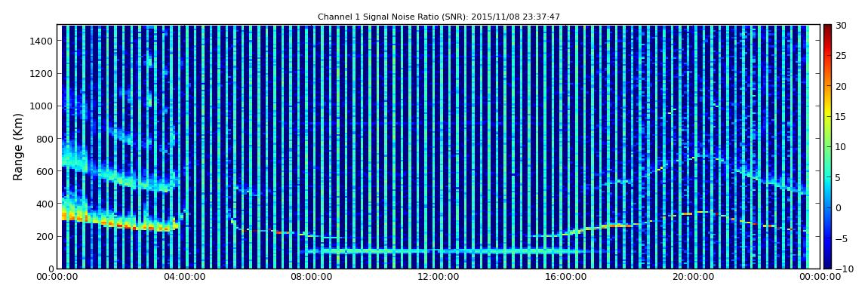Click the colorbar value 15

(842, 117)
